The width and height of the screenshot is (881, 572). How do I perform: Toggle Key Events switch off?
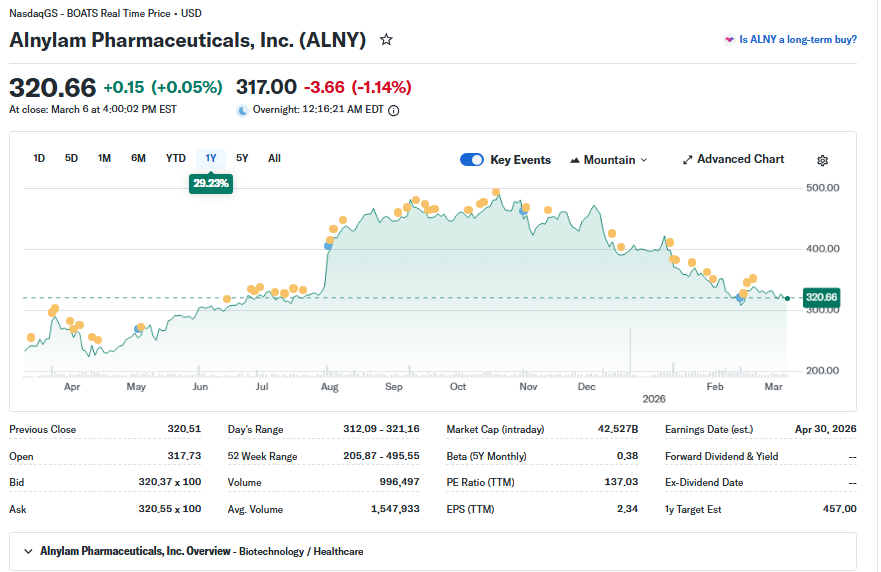click(471, 160)
